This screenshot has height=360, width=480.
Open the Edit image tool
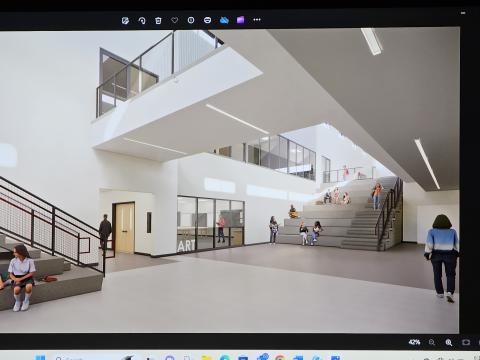click(x=125, y=20)
